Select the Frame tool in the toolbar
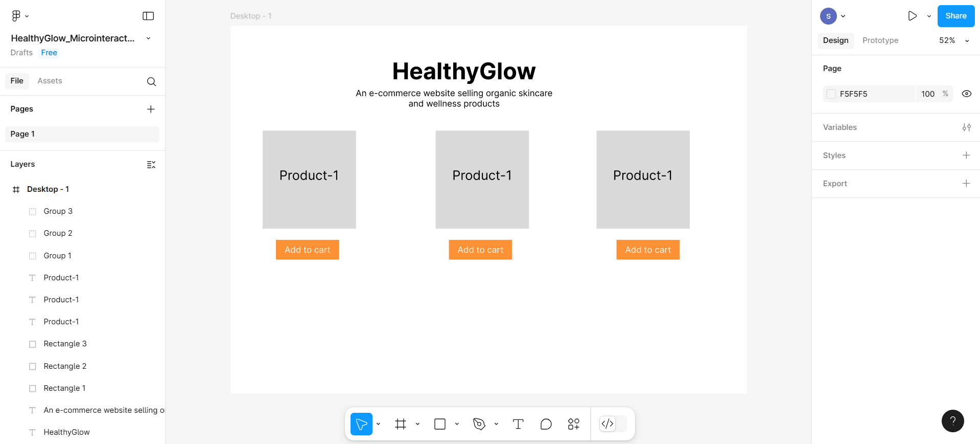This screenshot has width=980, height=444. (x=401, y=424)
